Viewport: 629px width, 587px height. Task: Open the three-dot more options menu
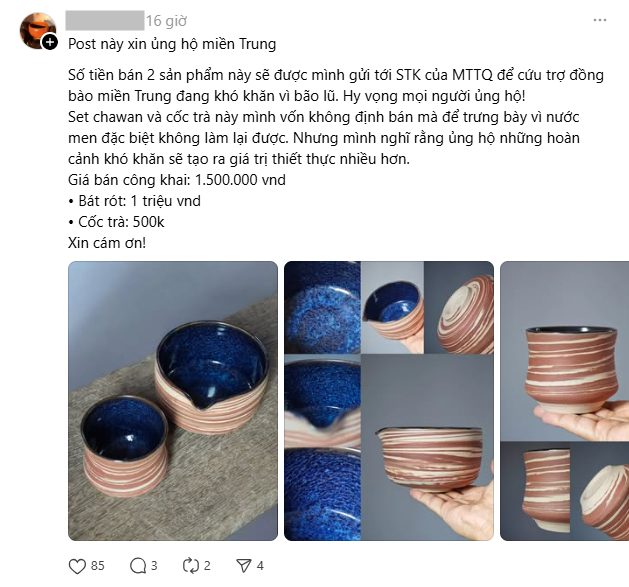coord(600,20)
